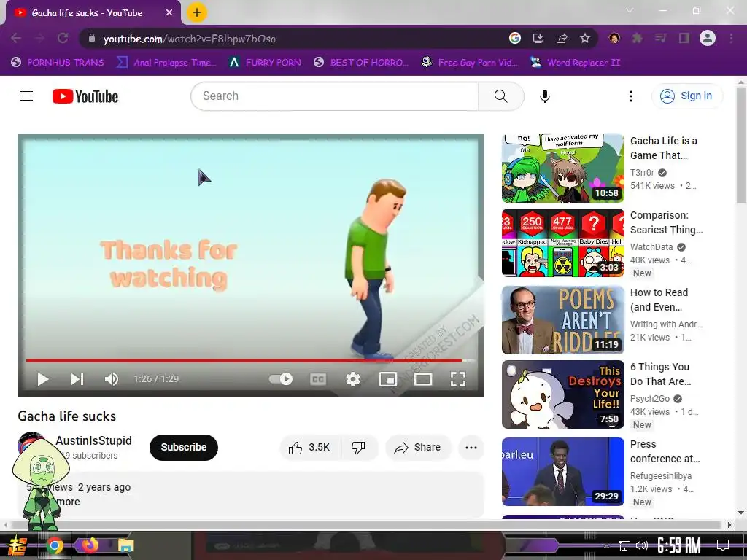Open the media controls icon in the toolbar
Image resolution: width=747 pixels, height=560 pixels.
(x=660, y=38)
